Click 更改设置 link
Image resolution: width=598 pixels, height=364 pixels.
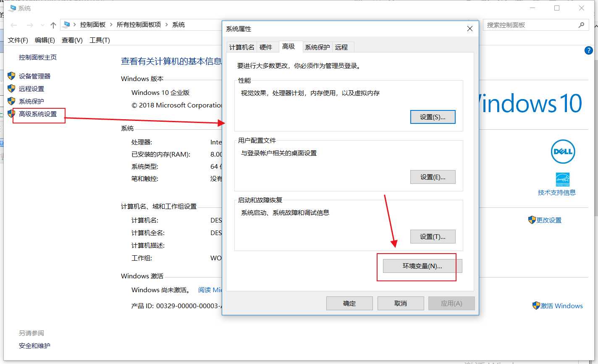[549, 220]
